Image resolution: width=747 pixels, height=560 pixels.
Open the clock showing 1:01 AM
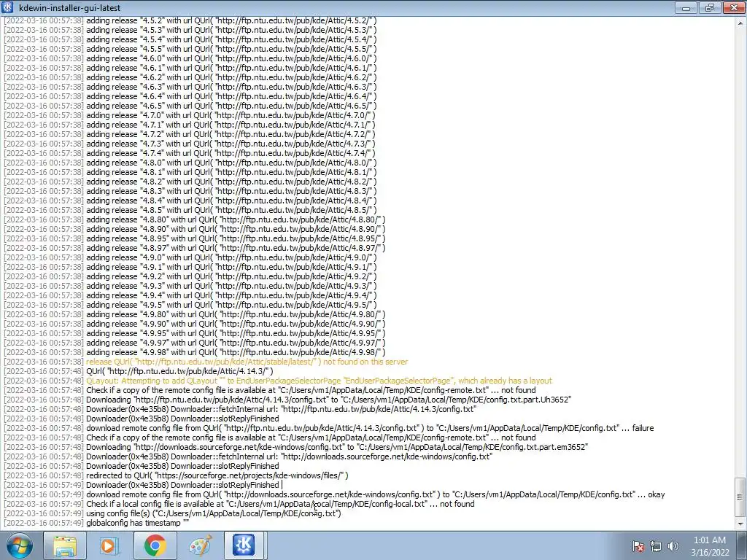click(710, 540)
